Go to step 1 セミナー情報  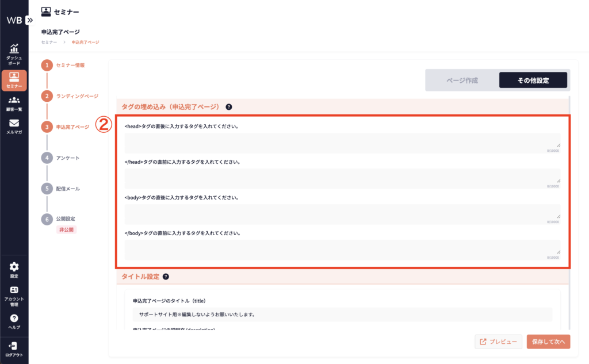[70, 66]
